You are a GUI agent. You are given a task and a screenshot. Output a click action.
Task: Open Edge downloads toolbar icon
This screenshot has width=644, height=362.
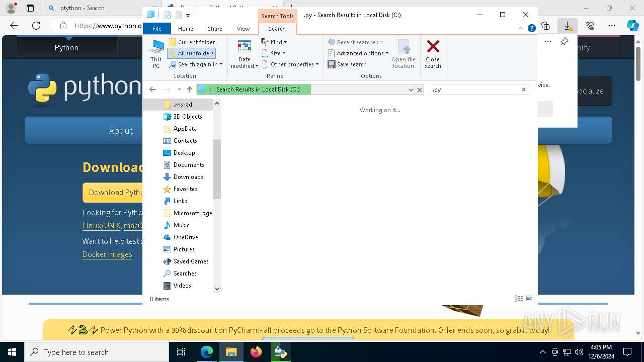coord(568,26)
